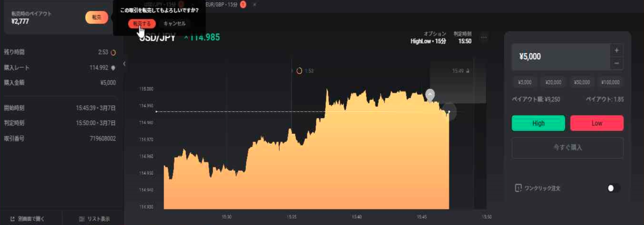Viewport: 644px width, 225px height.
Task: Click the 購入金額 ¥5,000 value in details
Action: 108,83
